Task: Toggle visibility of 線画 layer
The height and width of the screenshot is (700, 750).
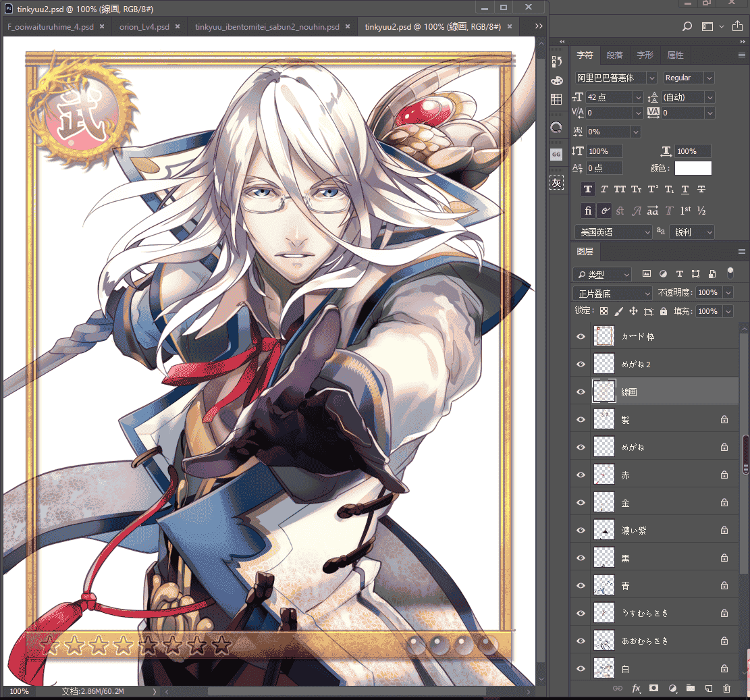Action: pos(581,392)
